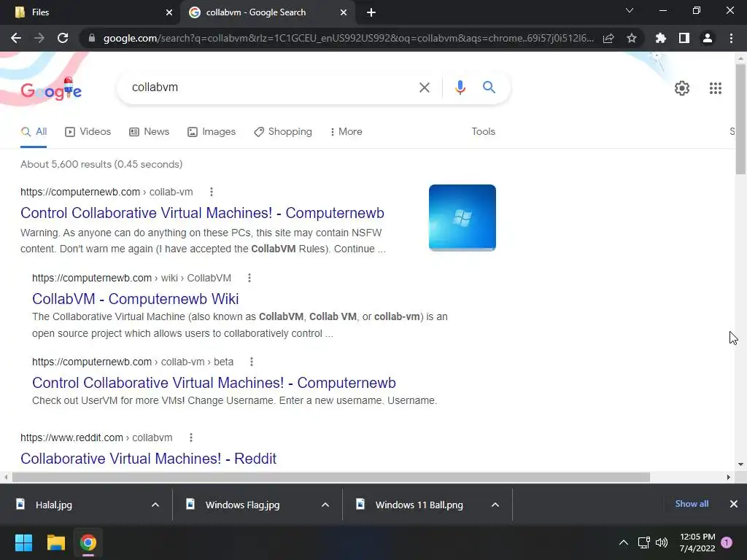The width and height of the screenshot is (747, 560).
Task: Open the Chrome profile menu
Action: [708, 38]
